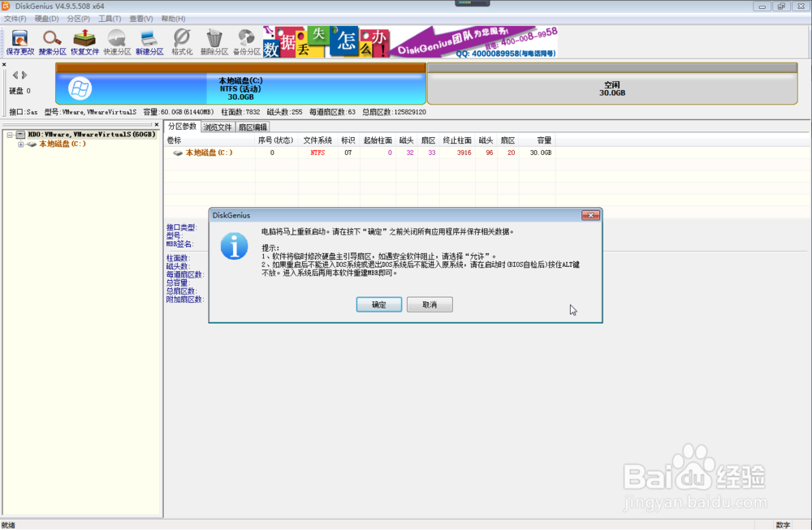This screenshot has height=530, width=812.
Task: Click the 就绪 status bar text
Action: coord(8,525)
